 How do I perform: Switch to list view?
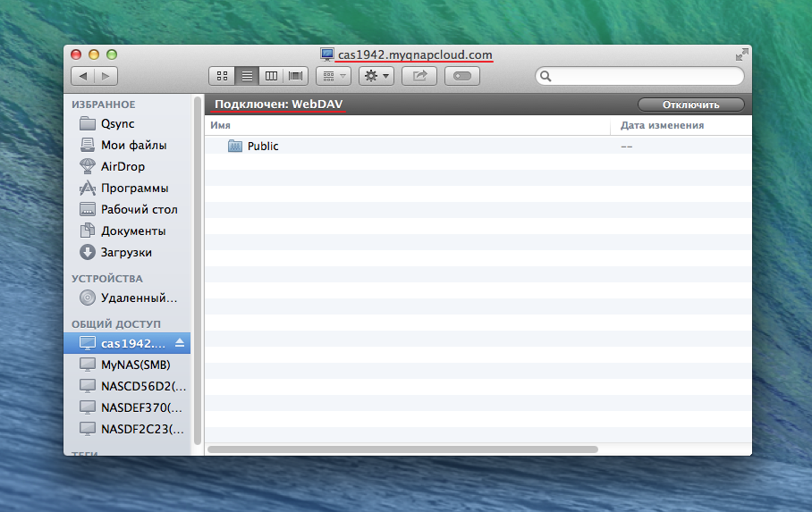[247, 76]
